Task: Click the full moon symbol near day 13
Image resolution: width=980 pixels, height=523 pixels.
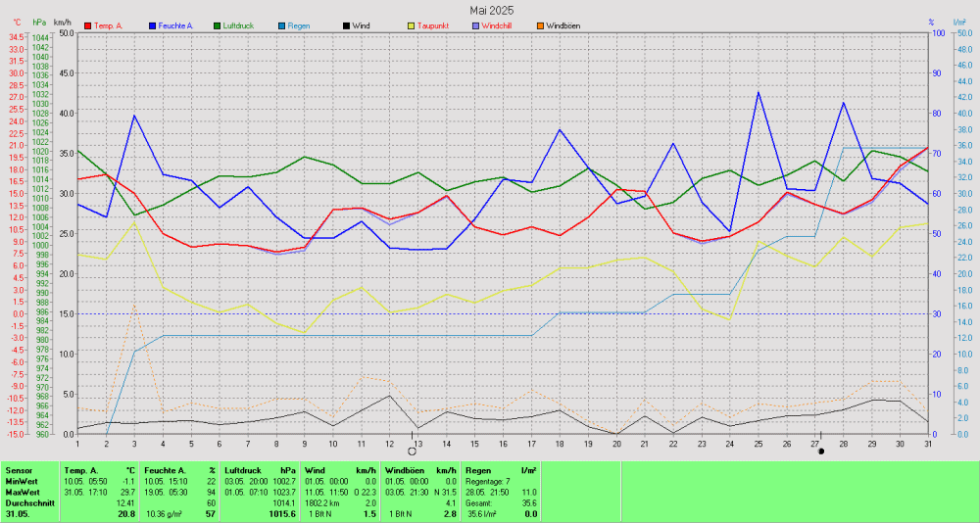Action: coord(412,451)
